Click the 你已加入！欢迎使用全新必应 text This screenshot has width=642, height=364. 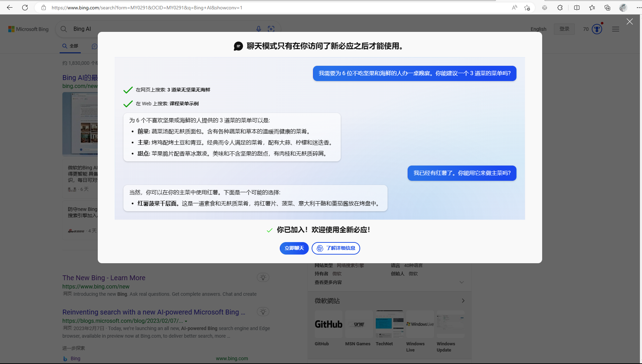[x=323, y=230]
